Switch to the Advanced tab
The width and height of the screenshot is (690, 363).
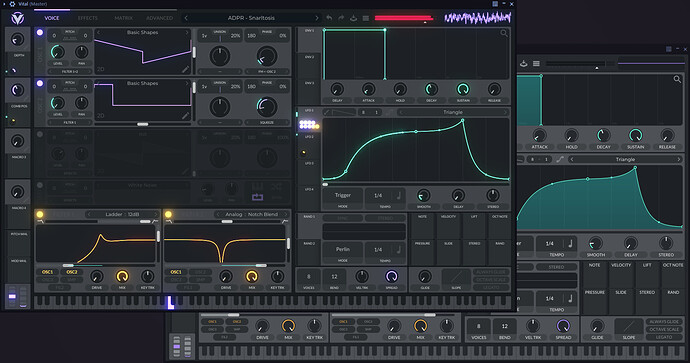coord(159,18)
